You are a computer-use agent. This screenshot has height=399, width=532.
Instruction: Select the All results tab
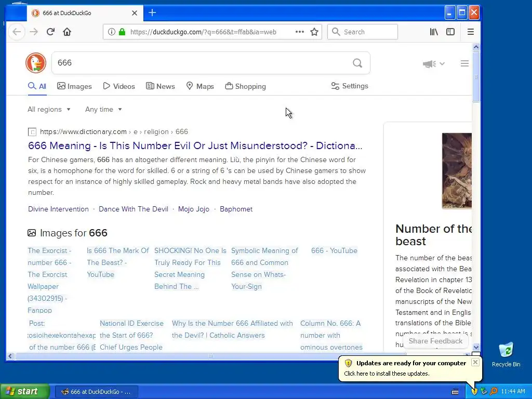click(x=37, y=86)
